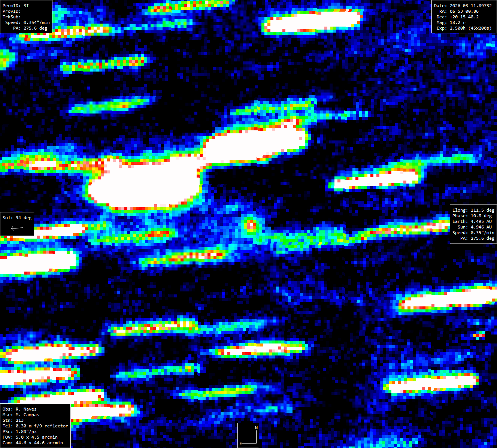Select the Phase 10.8 deg value

(473, 216)
